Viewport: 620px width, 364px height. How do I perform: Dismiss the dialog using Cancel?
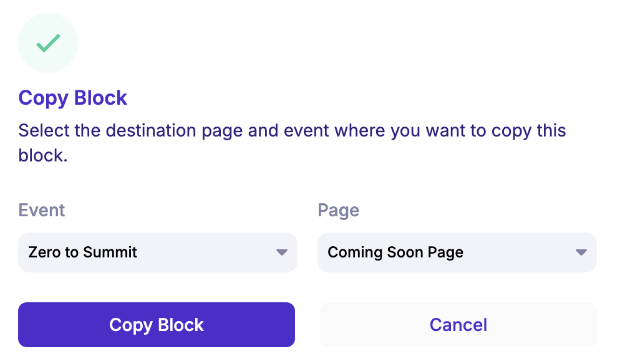click(x=458, y=325)
